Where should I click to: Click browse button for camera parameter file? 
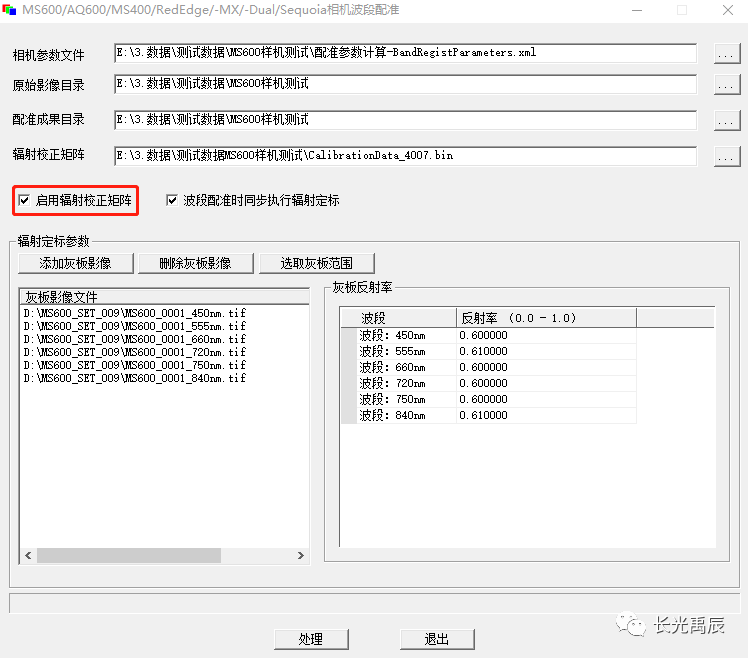coord(726,53)
